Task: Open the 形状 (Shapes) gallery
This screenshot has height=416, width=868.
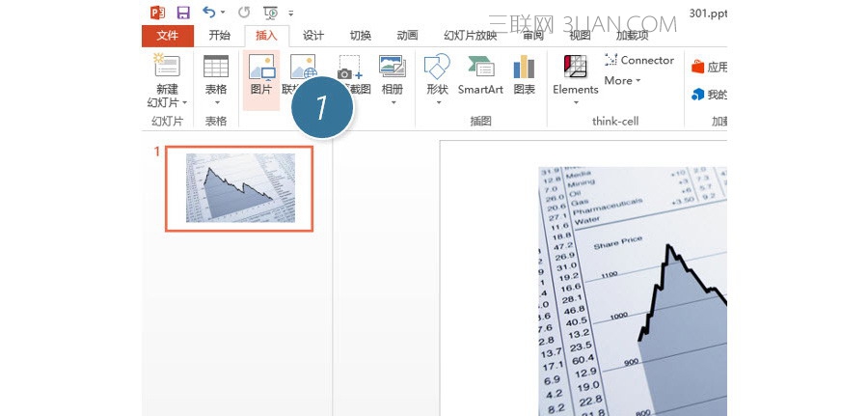Action: 437,69
